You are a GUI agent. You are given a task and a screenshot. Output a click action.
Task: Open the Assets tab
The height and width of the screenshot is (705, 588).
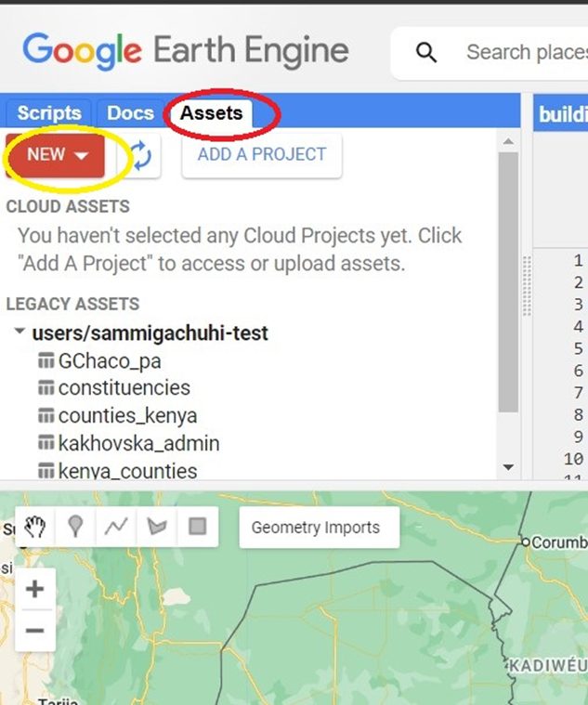point(211,112)
